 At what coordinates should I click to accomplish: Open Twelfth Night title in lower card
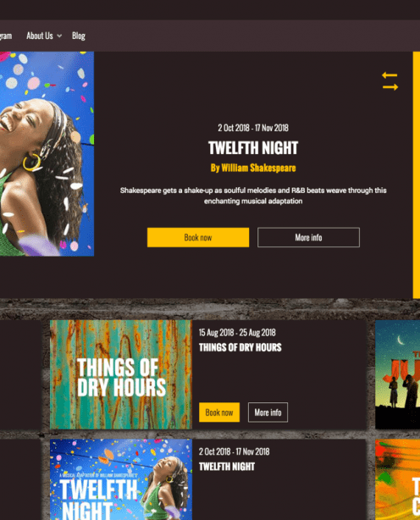tap(227, 467)
